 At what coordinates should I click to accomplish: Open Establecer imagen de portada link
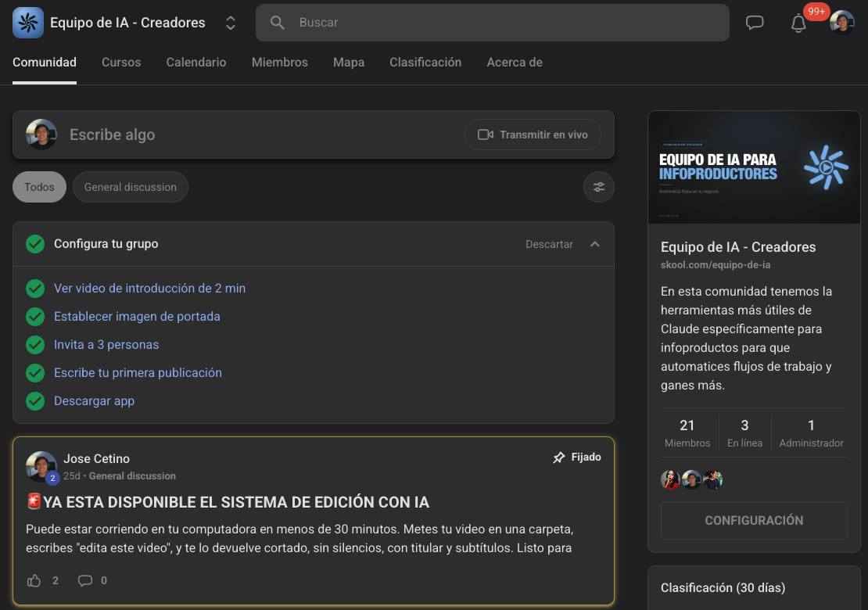point(137,316)
